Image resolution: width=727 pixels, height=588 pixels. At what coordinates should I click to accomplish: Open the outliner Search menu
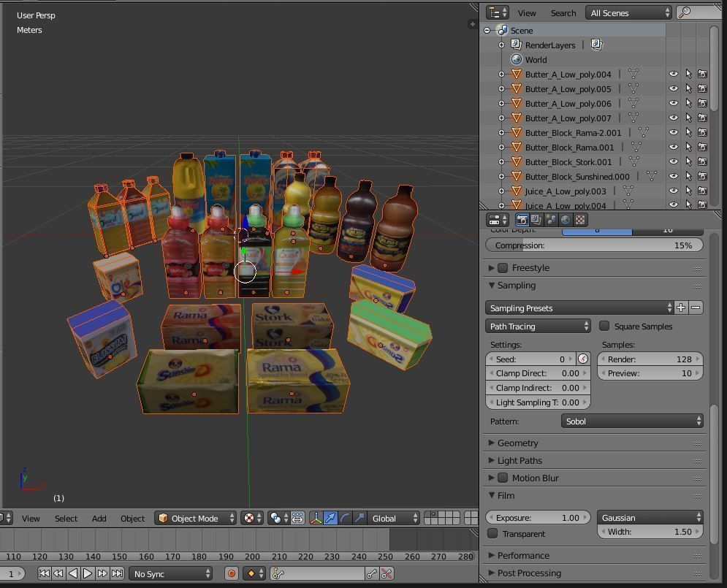(563, 13)
